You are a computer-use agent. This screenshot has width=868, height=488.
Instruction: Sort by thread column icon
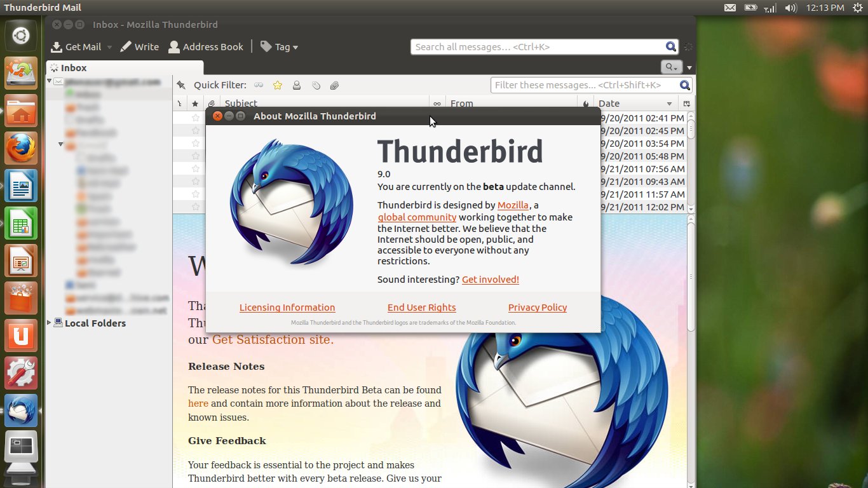coord(180,103)
